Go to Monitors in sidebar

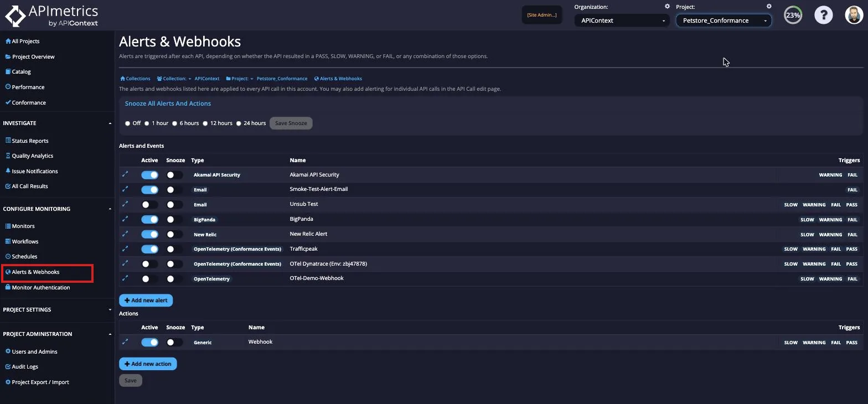click(20, 226)
